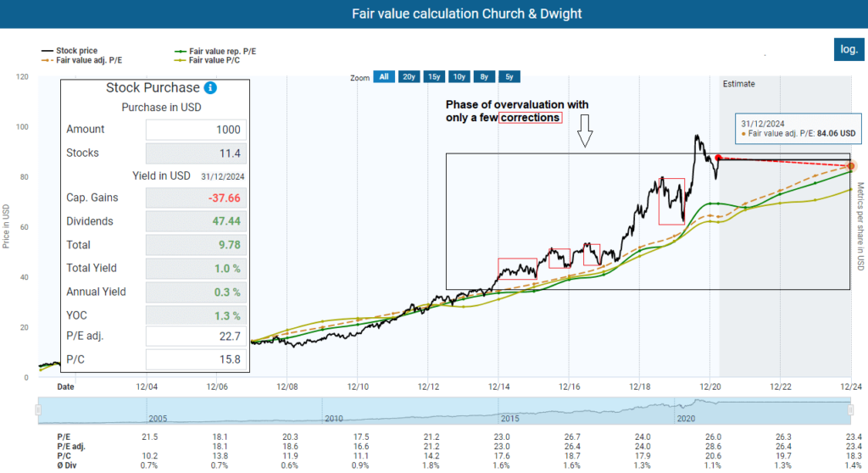The height and width of the screenshot is (473, 868).
Task: Toggle Fair value P/C legend series
Action: pos(208,60)
